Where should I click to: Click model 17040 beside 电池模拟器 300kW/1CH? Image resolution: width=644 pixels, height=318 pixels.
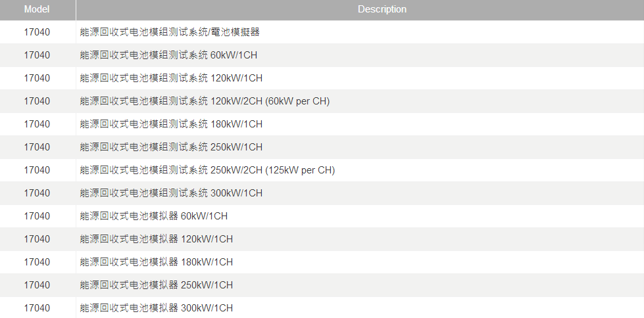click(37, 307)
